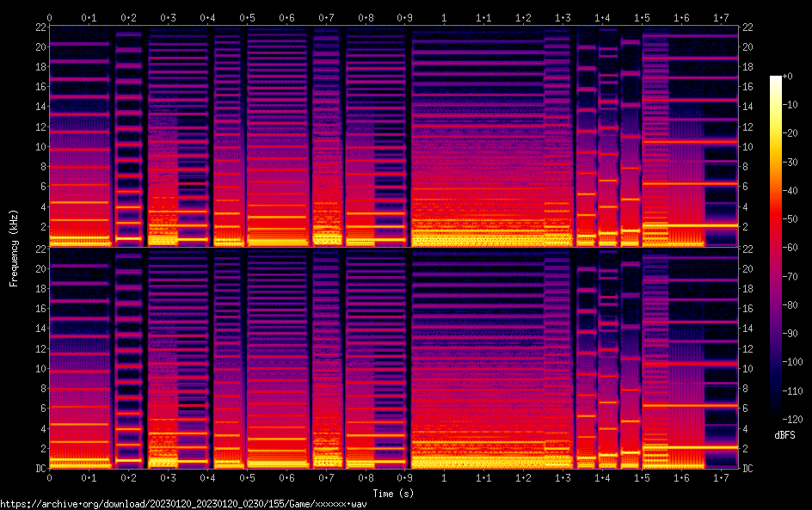Click the DC label on the bottom-left frequency axis
Viewport: 812px width, 510px height.
pyautogui.click(x=38, y=468)
